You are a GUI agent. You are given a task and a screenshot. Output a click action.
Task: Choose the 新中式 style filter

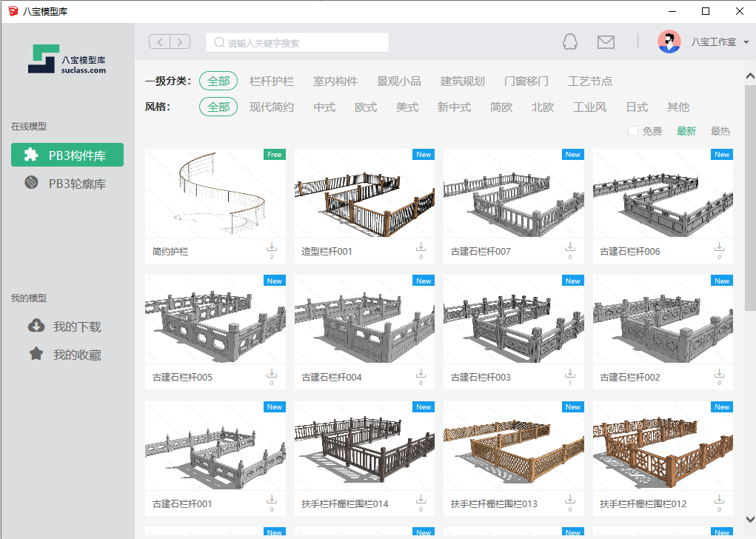[x=454, y=107]
